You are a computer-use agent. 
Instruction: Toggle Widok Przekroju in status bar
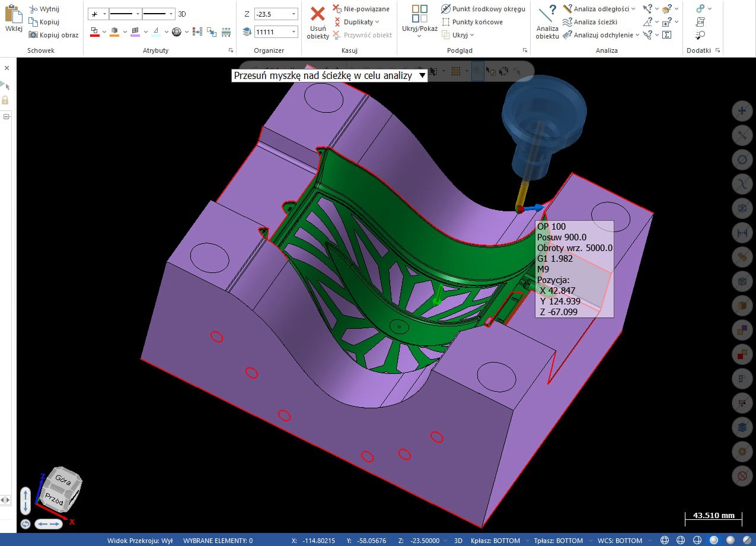pyautogui.click(x=140, y=541)
